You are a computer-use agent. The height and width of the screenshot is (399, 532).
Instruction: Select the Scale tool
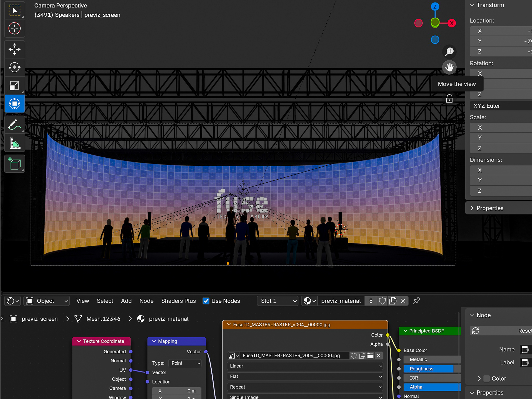(x=14, y=86)
